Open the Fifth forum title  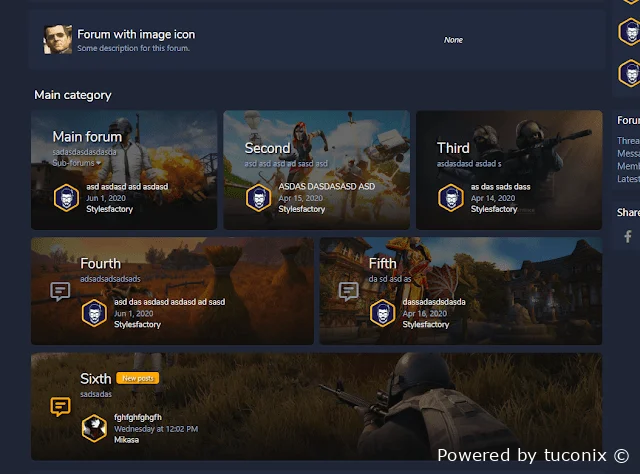point(382,264)
